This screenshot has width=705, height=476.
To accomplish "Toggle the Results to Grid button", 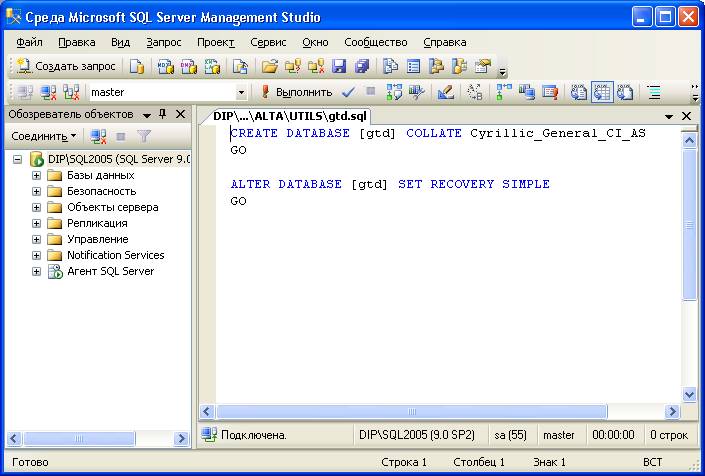I will coord(602,92).
